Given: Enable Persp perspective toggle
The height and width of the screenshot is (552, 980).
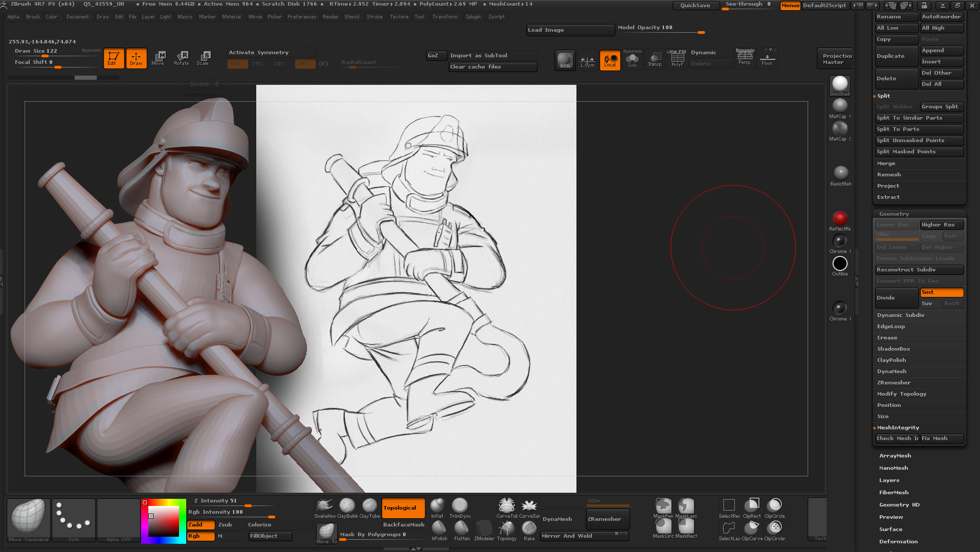Looking at the screenshot, I should [745, 58].
